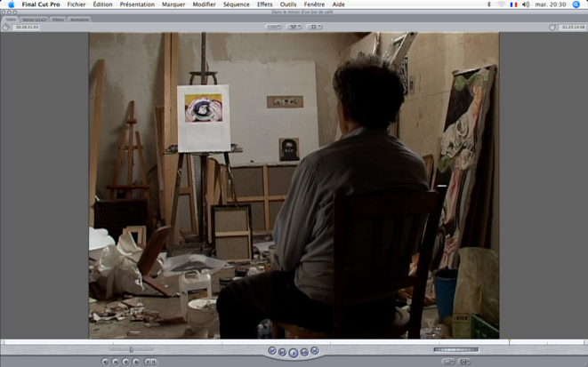Open the French flag input menu

click(x=514, y=4)
